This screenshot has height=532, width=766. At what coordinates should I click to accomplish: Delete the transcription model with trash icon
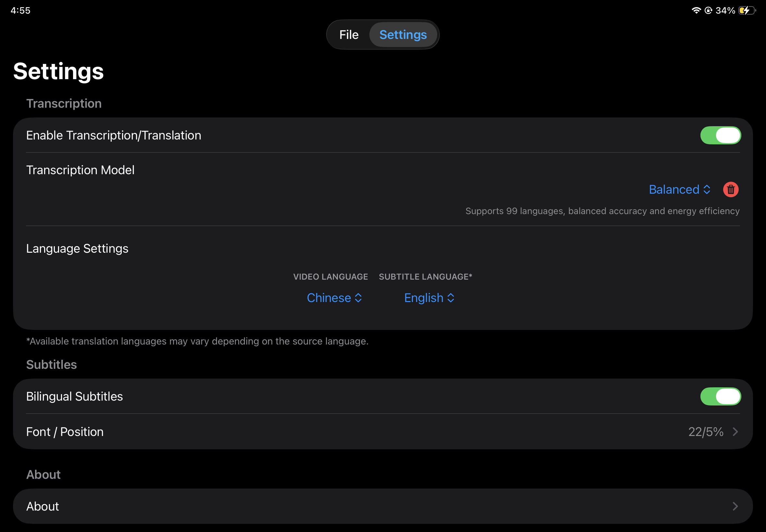tap(730, 189)
